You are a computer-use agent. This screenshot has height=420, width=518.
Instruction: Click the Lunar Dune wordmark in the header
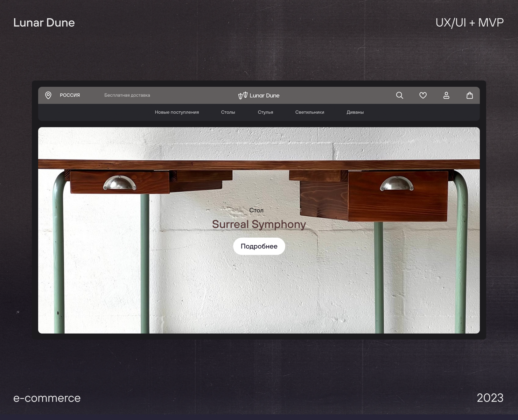point(264,95)
